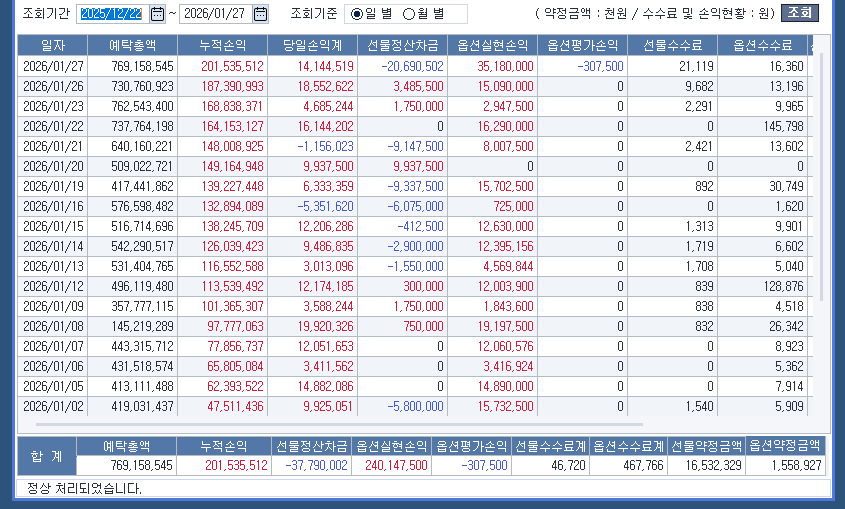Select the row dated 2026/01/05

point(415,386)
